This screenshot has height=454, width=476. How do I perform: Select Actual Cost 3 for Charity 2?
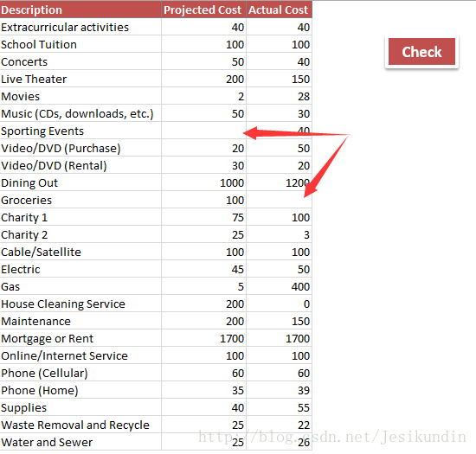coord(279,234)
